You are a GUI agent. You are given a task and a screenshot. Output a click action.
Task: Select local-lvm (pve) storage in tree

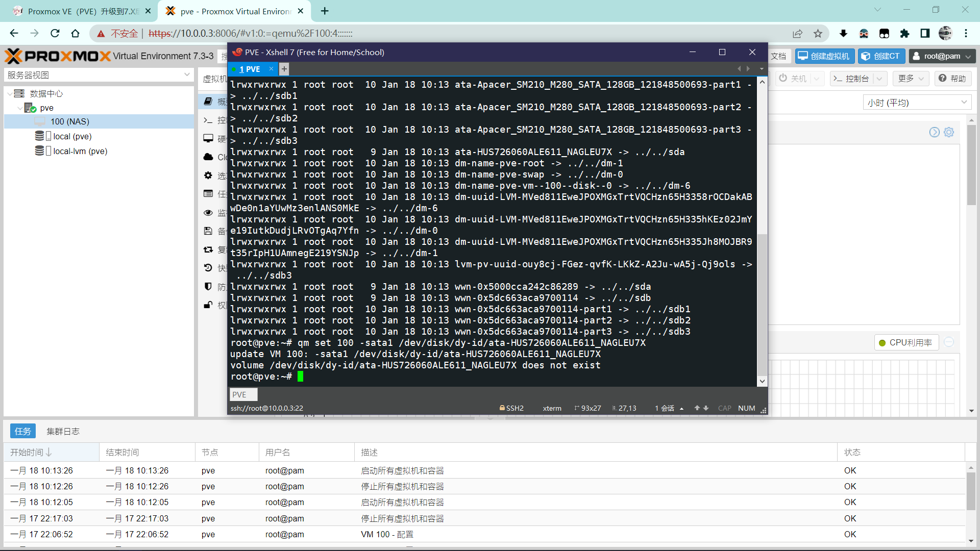click(x=80, y=151)
